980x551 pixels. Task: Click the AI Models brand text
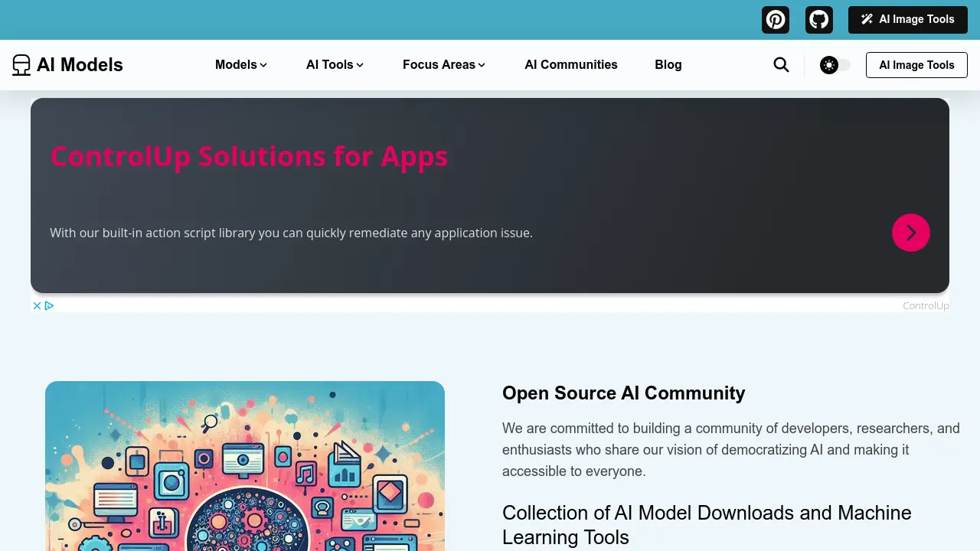(x=80, y=65)
